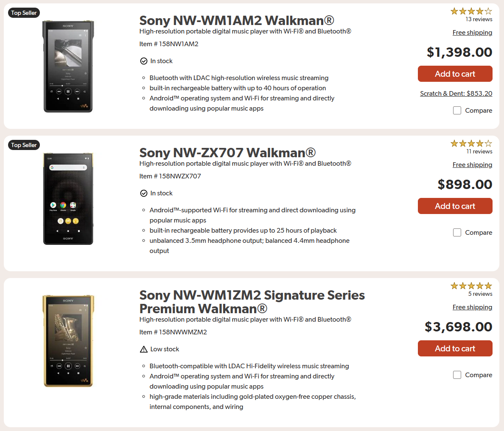The image size is (504, 431).
Task: Open the gold NW-WM1ZM2 Walkman product image
Action: point(68,341)
